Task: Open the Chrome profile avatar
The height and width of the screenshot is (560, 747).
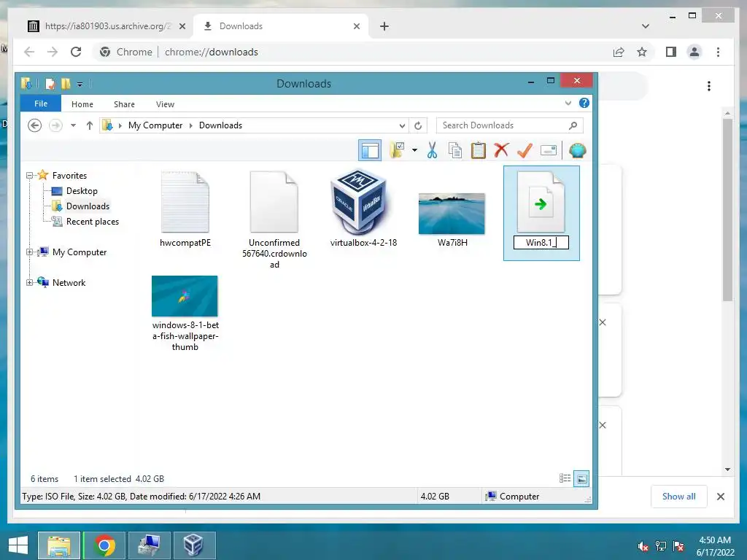Action: (x=694, y=52)
